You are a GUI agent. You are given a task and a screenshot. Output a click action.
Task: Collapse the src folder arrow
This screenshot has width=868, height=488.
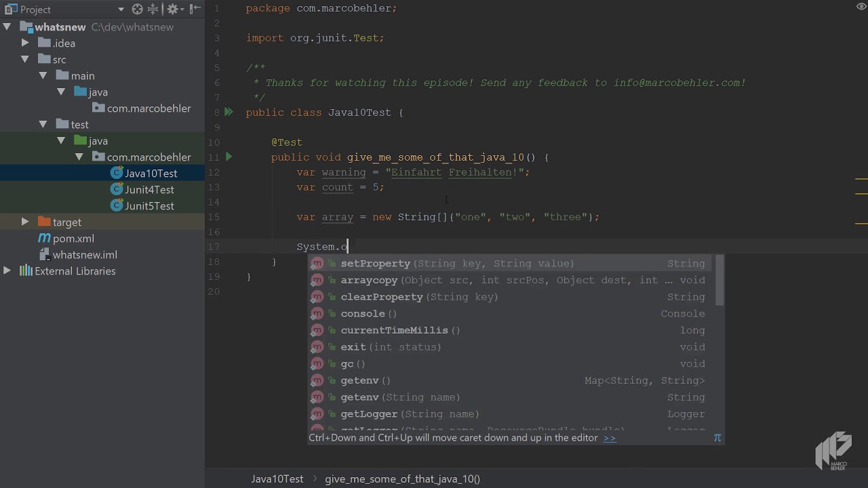[x=25, y=59]
